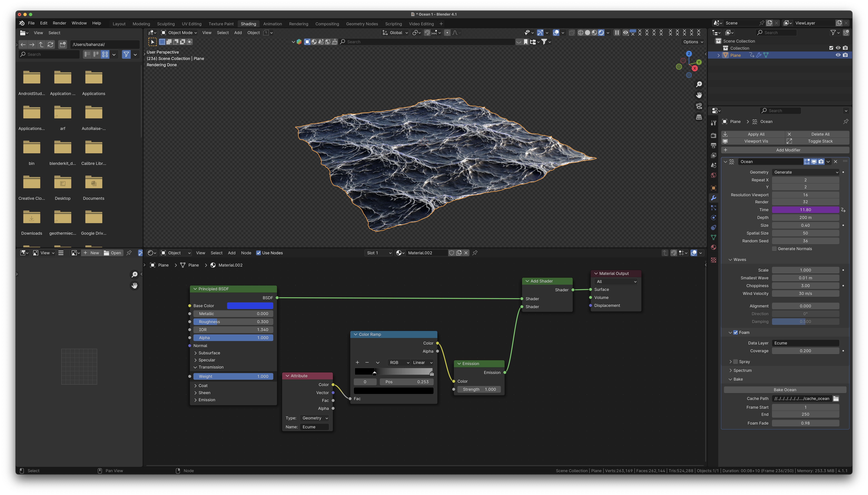The width and height of the screenshot is (868, 495).
Task: Zoom icon in the image editor panel
Action: pyautogui.click(x=135, y=274)
